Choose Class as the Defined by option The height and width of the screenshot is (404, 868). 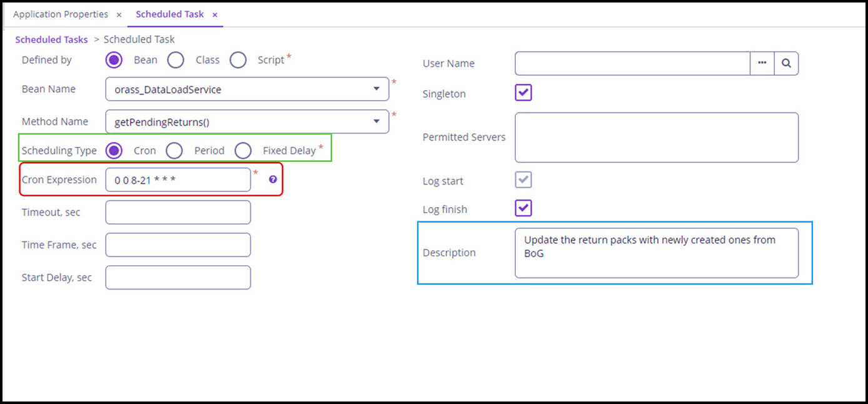pos(176,59)
